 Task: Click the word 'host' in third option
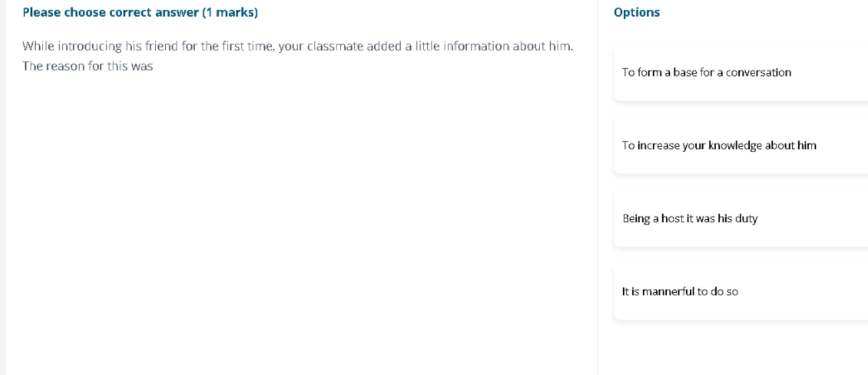click(x=672, y=219)
